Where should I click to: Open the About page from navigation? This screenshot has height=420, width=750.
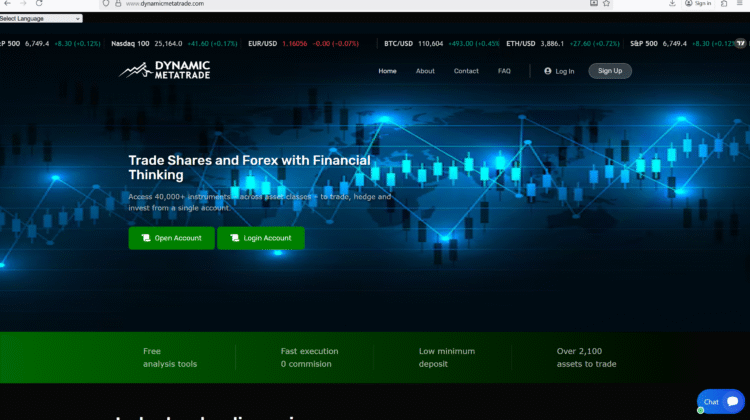[425, 71]
